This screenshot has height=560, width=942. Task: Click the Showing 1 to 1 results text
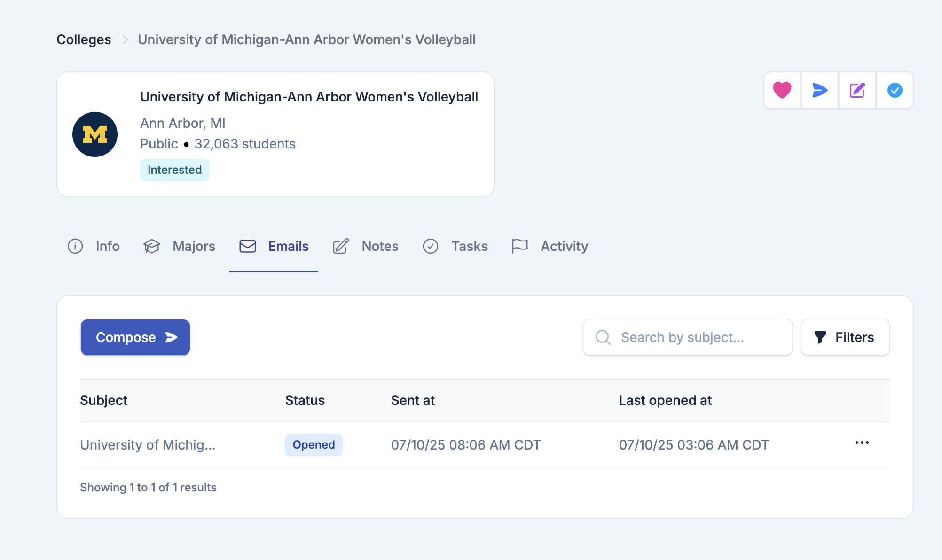click(x=148, y=488)
